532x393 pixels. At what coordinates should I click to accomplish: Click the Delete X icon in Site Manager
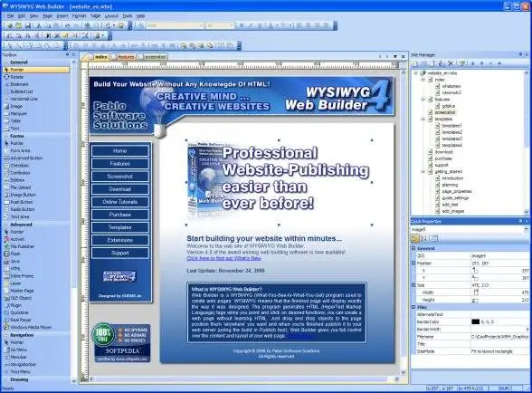pos(451,63)
